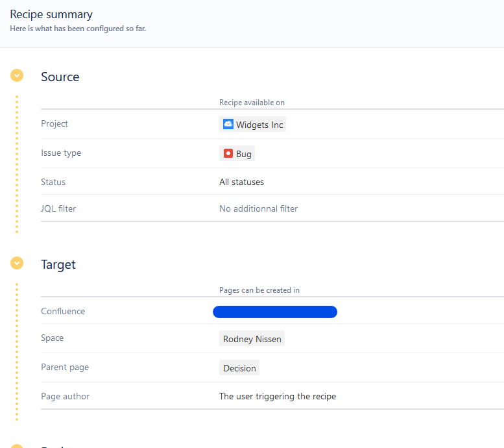Click the blue Confluence instance bar
Image resolution: width=504 pixels, height=448 pixels.
coord(275,312)
